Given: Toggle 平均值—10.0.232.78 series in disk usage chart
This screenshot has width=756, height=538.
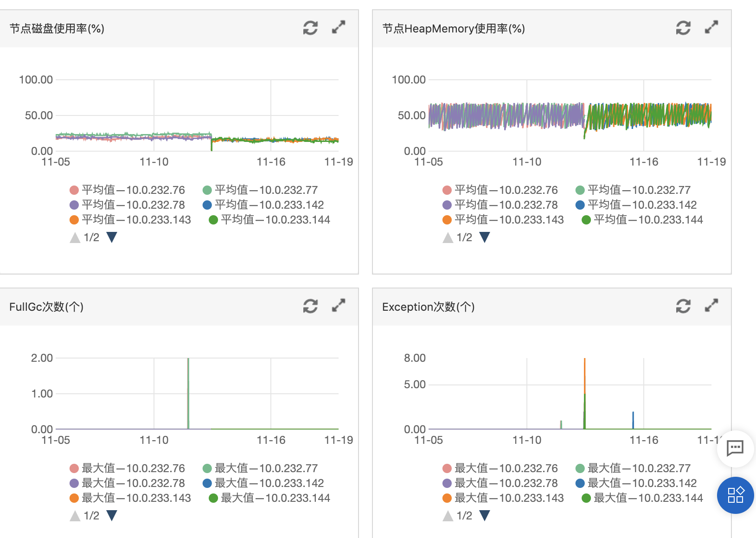Looking at the screenshot, I should (127, 205).
